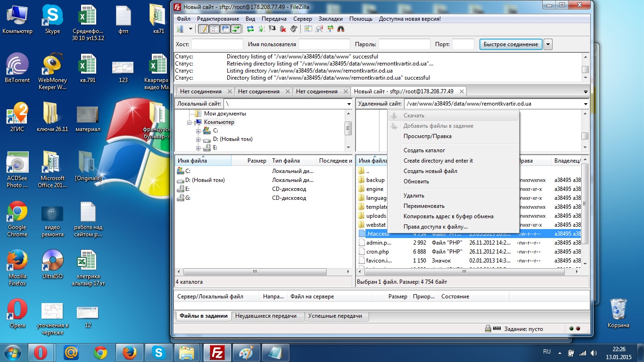Click the local file list horizontal scrollbar

pyautogui.click(x=254, y=272)
